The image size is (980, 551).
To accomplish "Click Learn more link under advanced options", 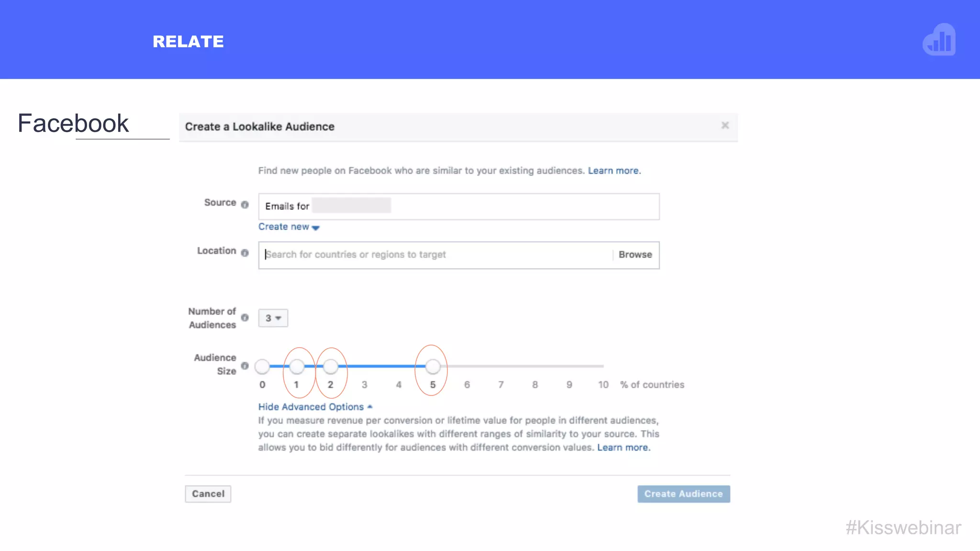I will pos(623,448).
